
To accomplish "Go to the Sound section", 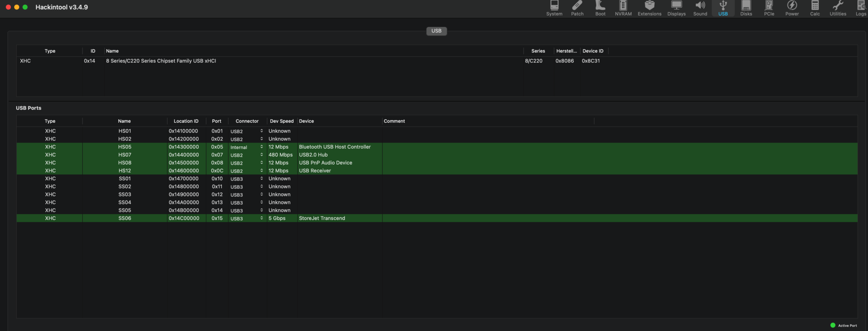I will [x=700, y=8].
